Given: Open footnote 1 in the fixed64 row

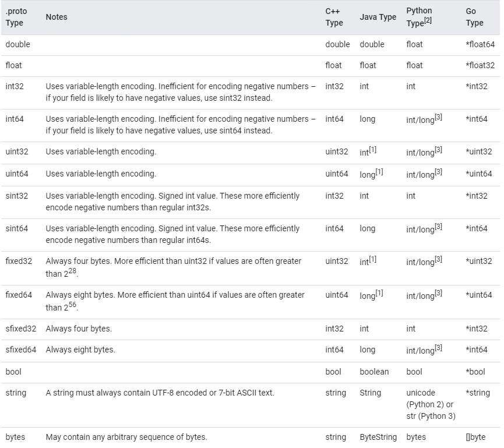Looking at the screenshot, I should click(x=379, y=294).
